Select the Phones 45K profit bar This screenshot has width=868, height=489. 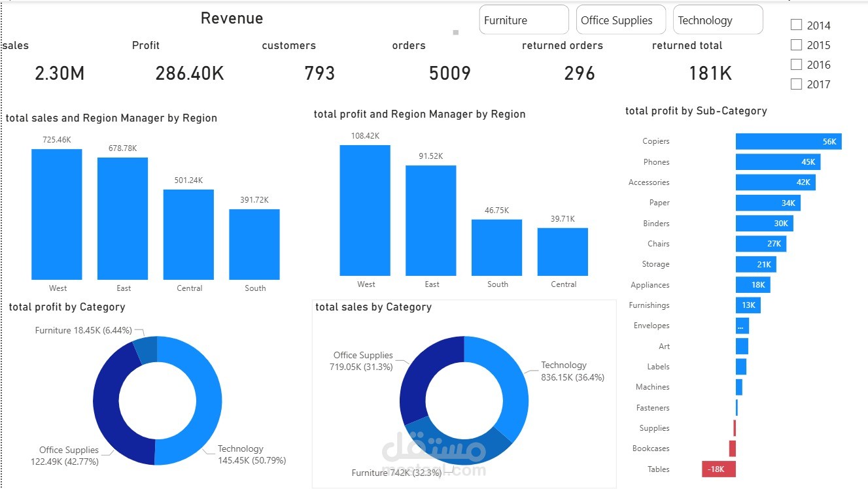pos(778,161)
